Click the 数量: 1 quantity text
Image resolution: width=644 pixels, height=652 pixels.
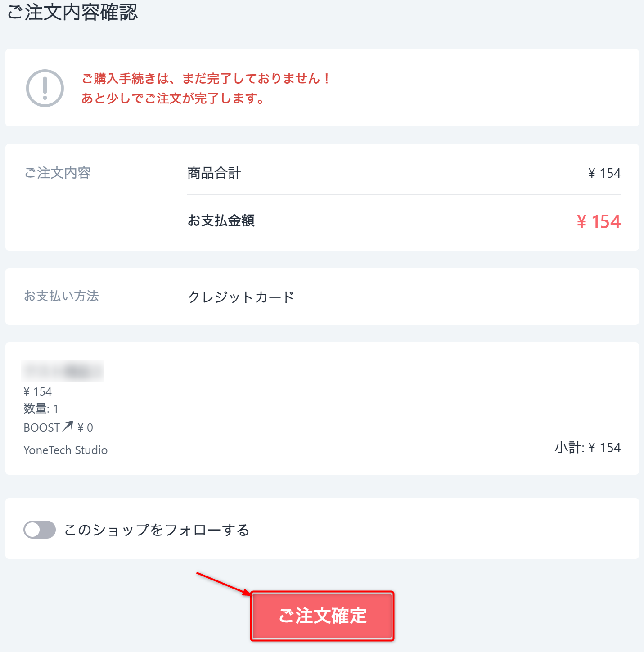41,409
